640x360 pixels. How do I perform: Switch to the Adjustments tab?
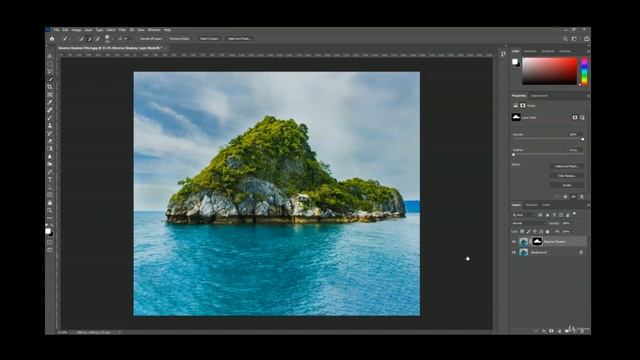tap(539, 96)
